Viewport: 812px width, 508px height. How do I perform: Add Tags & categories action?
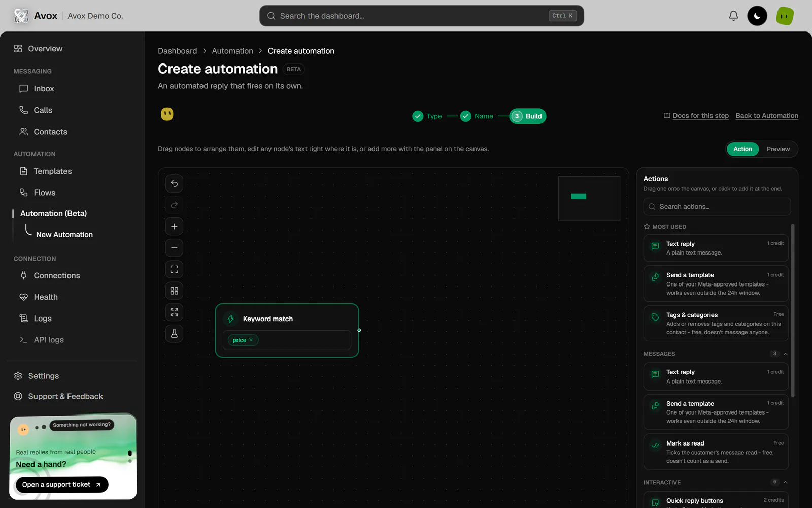tap(716, 323)
